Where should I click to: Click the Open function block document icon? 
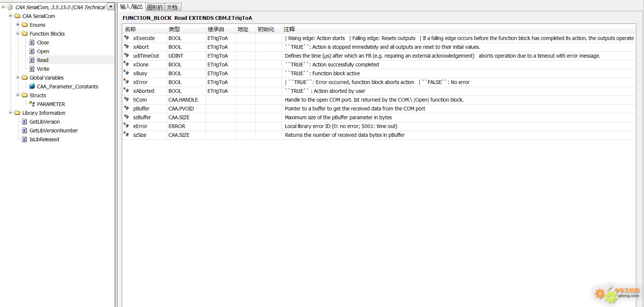point(32,51)
